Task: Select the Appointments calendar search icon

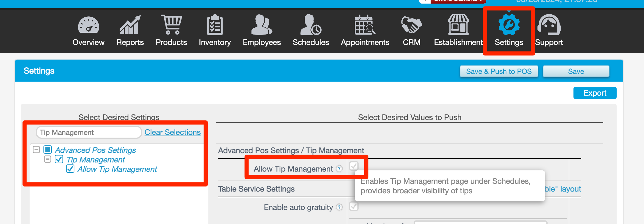Action: click(x=365, y=25)
